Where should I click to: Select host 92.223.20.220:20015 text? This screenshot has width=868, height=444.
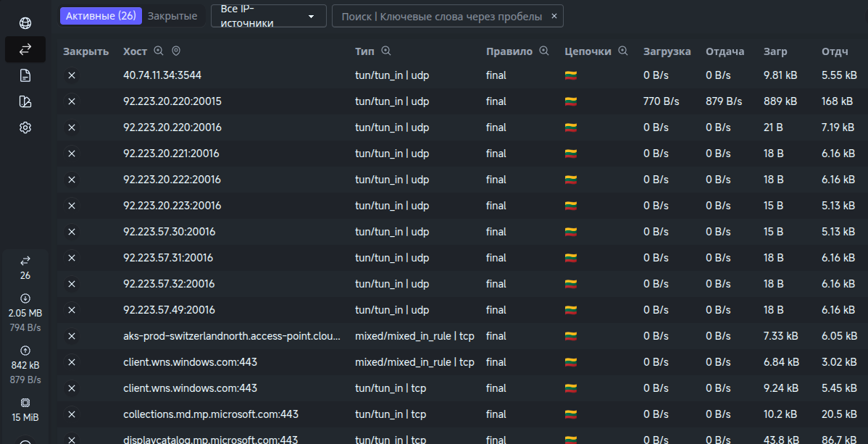[172, 101]
